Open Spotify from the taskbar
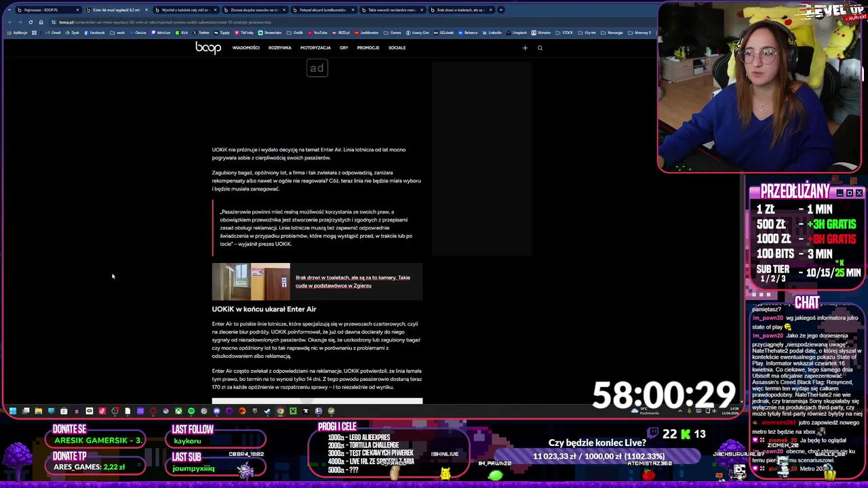Image resolution: width=868 pixels, height=488 pixels. pyautogui.click(x=191, y=411)
